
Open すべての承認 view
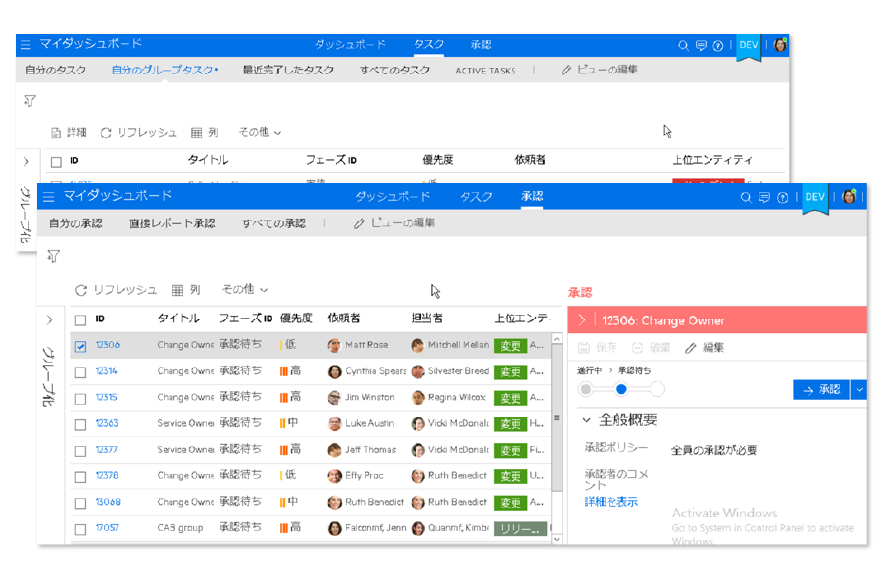pos(273,223)
